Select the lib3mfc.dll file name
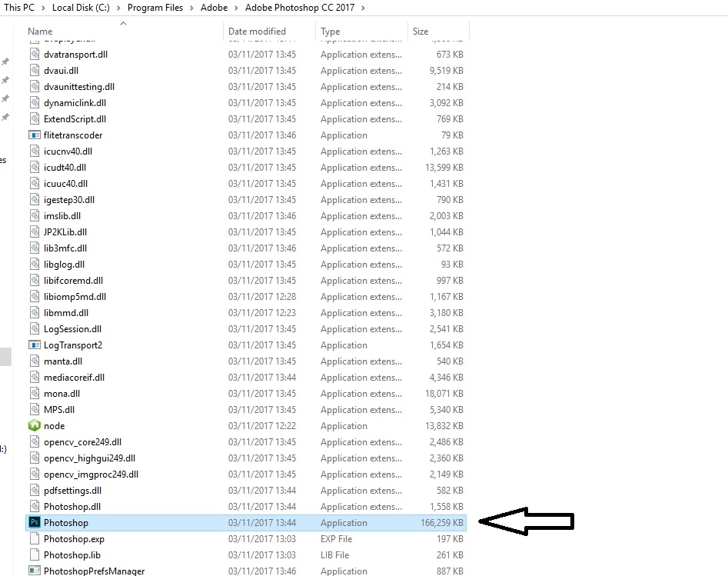The width and height of the screenshot is (728, 576). tap(65, 248)
